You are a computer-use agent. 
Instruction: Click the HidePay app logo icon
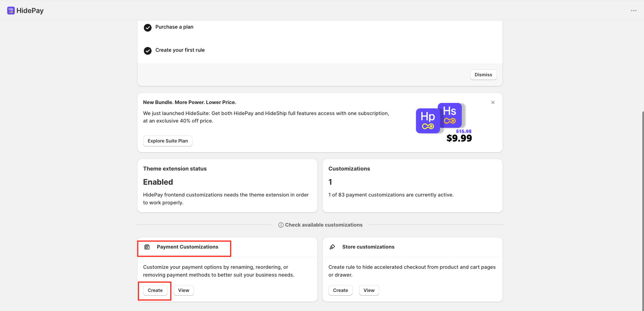(11, 11)
